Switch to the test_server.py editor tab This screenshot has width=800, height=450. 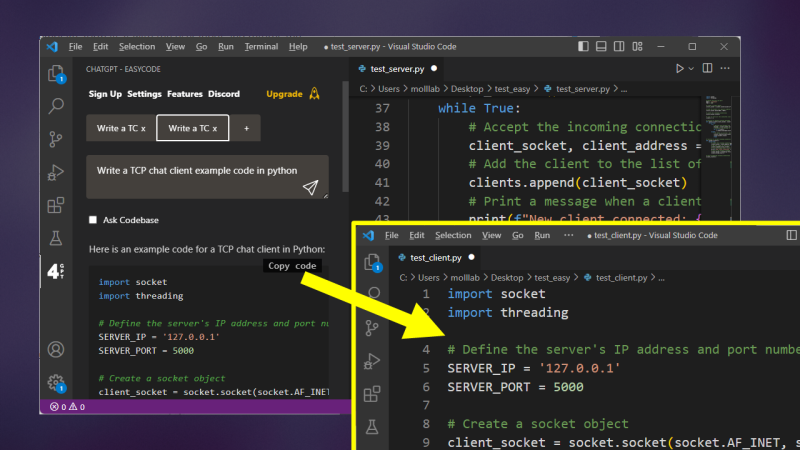click(397, 68)
